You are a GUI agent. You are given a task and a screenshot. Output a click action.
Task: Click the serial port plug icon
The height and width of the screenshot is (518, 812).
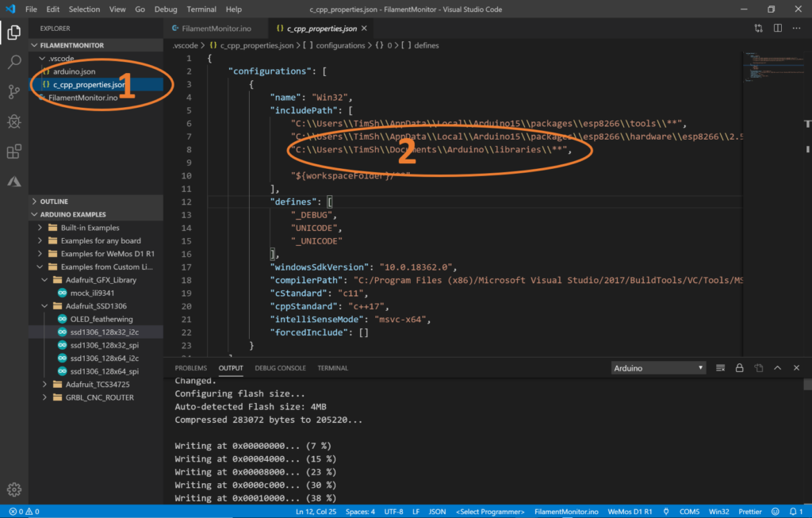coord(666,512)
